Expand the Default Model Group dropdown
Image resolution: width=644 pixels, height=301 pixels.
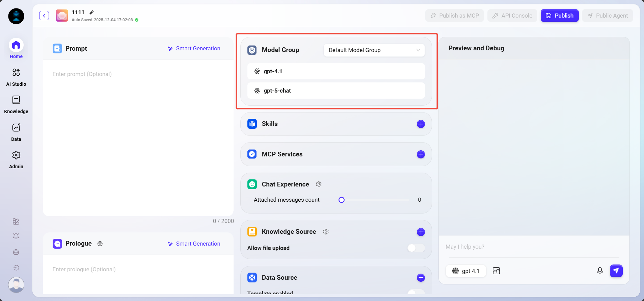[374, 50]
